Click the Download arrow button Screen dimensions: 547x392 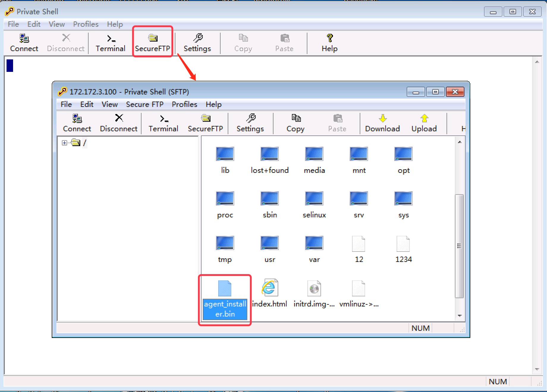pyautogui.click(x=383, y=123)
